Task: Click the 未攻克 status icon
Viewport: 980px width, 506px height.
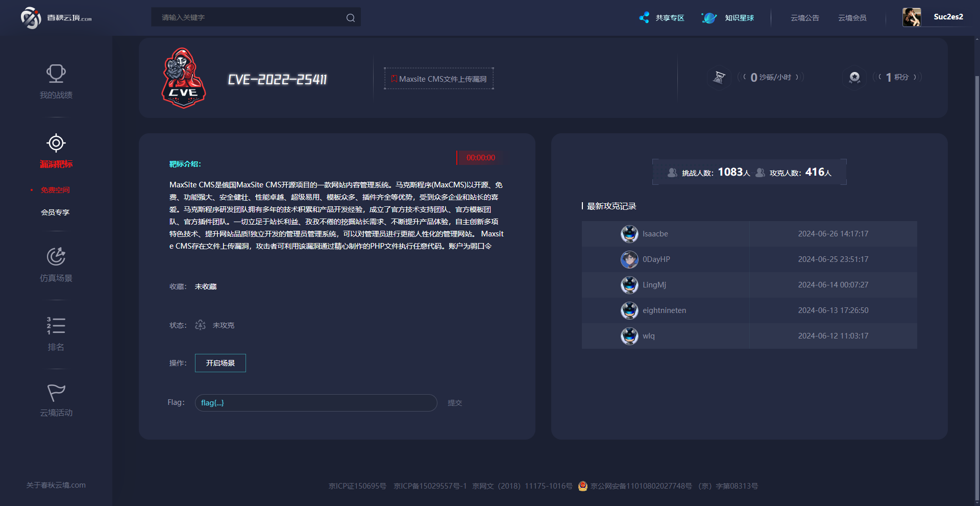Action: coord(201,325)
